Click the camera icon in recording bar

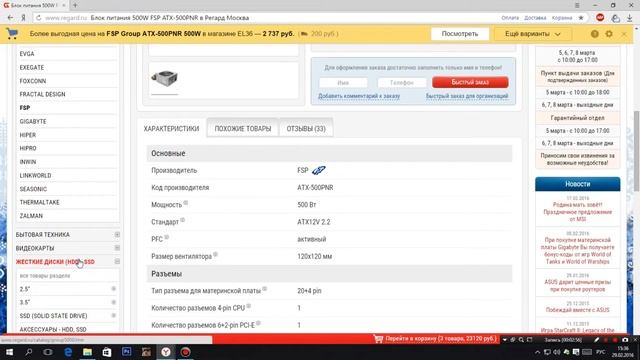625,340
